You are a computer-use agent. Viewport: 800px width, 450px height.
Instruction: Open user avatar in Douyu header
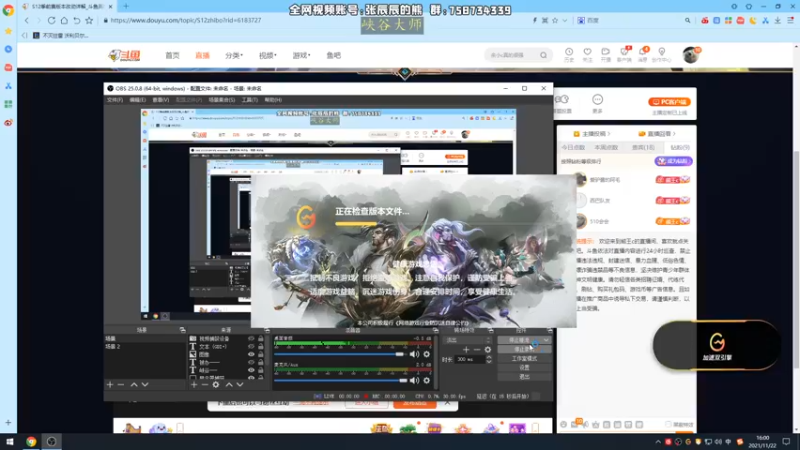(691, 55)
